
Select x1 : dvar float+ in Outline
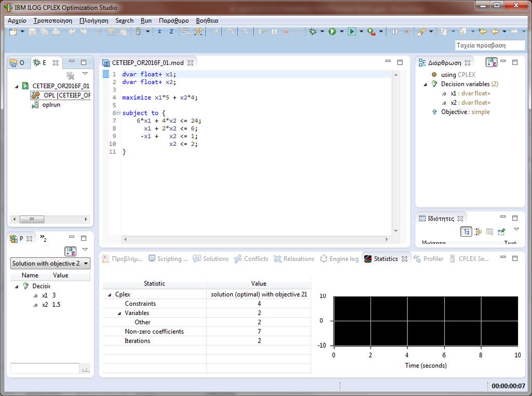pyautogui.click(x=466, y=93)
